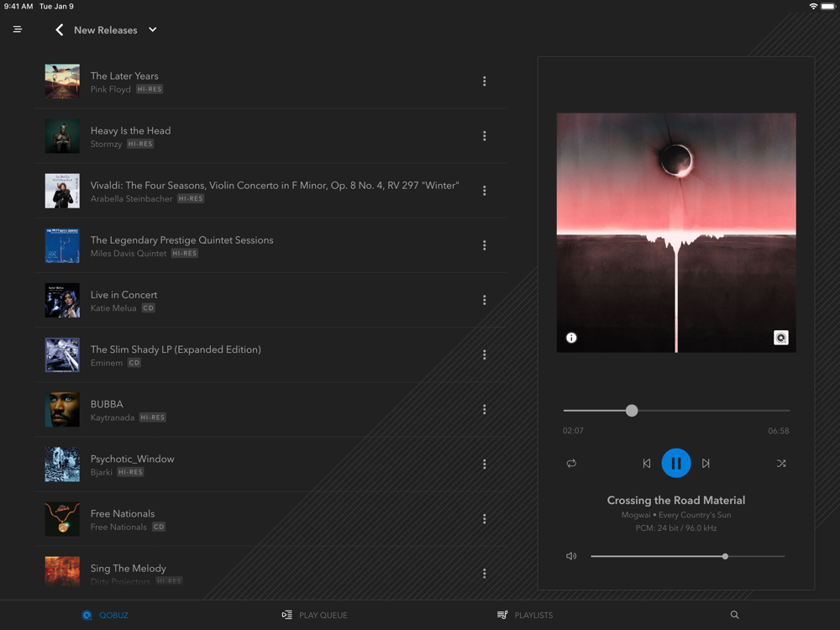Toggle shuffle mode
Viewport: 840px width, 630px height.
pos(781,464)
